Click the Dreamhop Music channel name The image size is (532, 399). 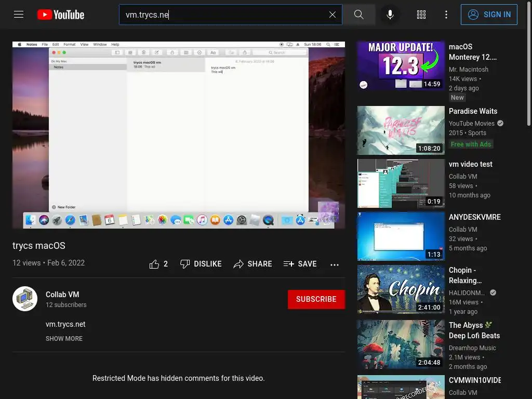pos(472,348)
